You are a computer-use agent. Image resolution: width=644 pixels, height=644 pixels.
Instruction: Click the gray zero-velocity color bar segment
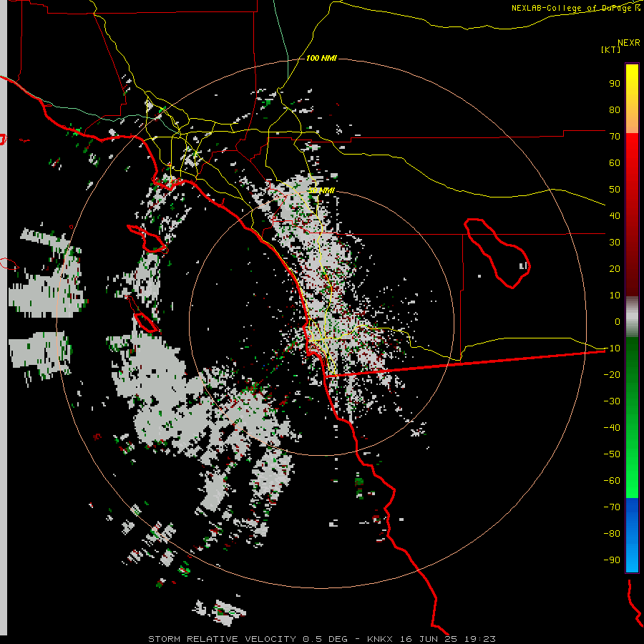click(x=632, y=317)
